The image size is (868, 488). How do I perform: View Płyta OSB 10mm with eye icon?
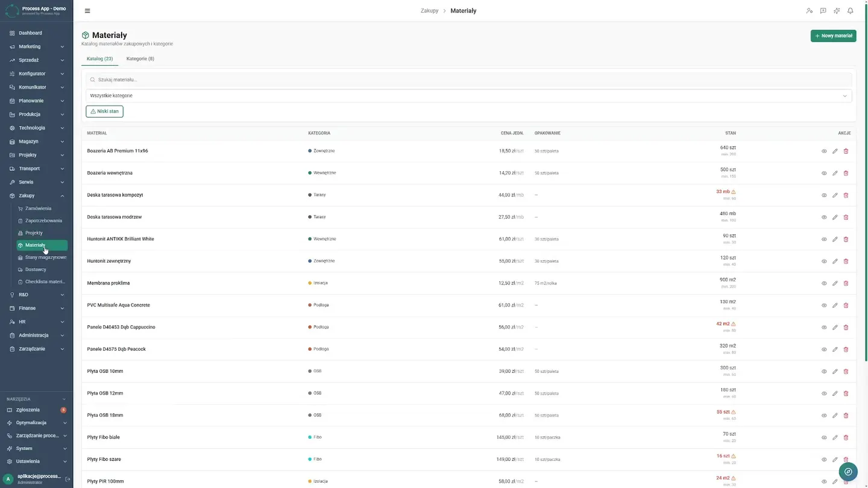click(824, 372)
